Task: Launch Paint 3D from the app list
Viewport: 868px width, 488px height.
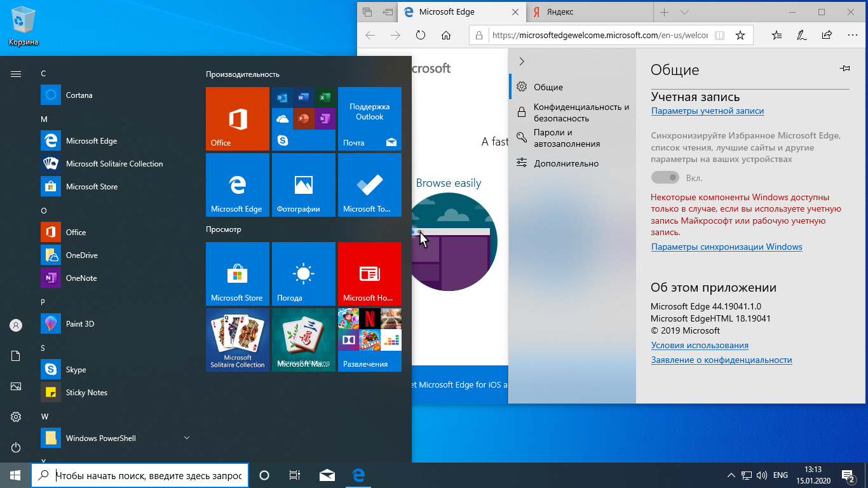Action: [x=114, y=324]
